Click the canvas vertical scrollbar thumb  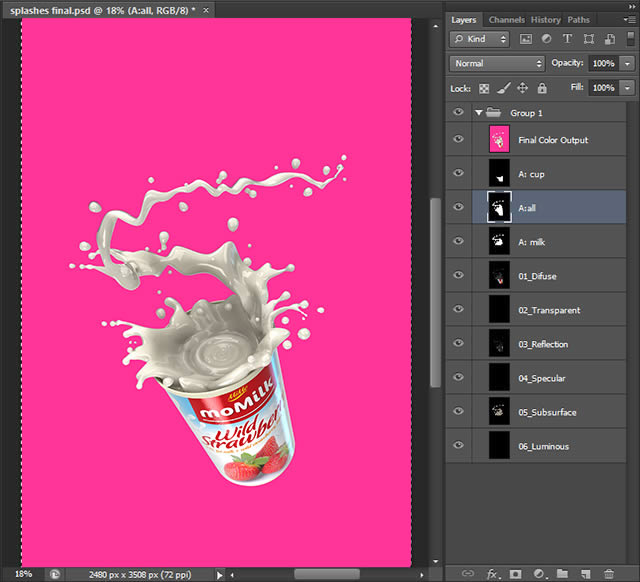(x=435, y=292)
